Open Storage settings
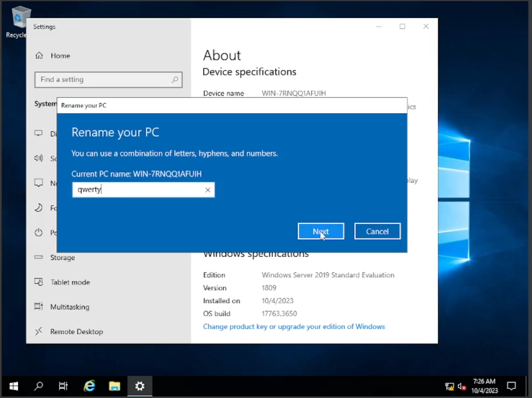 tap(62, 257)
